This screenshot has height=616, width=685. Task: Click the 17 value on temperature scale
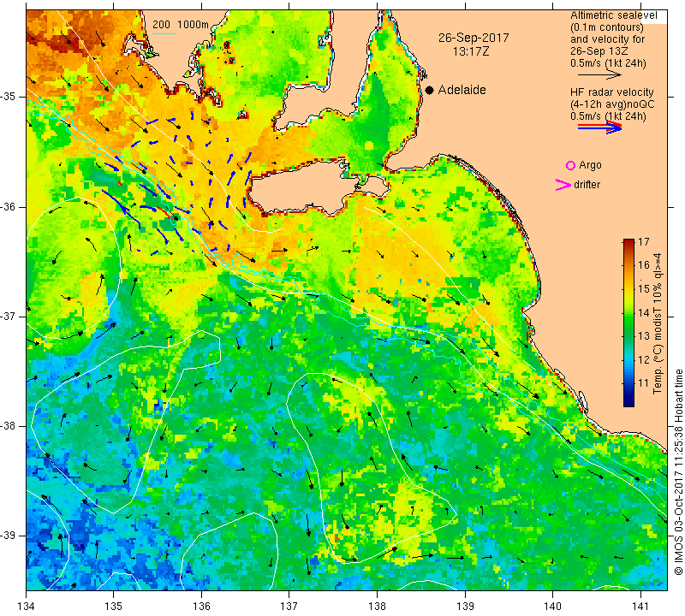644,242
